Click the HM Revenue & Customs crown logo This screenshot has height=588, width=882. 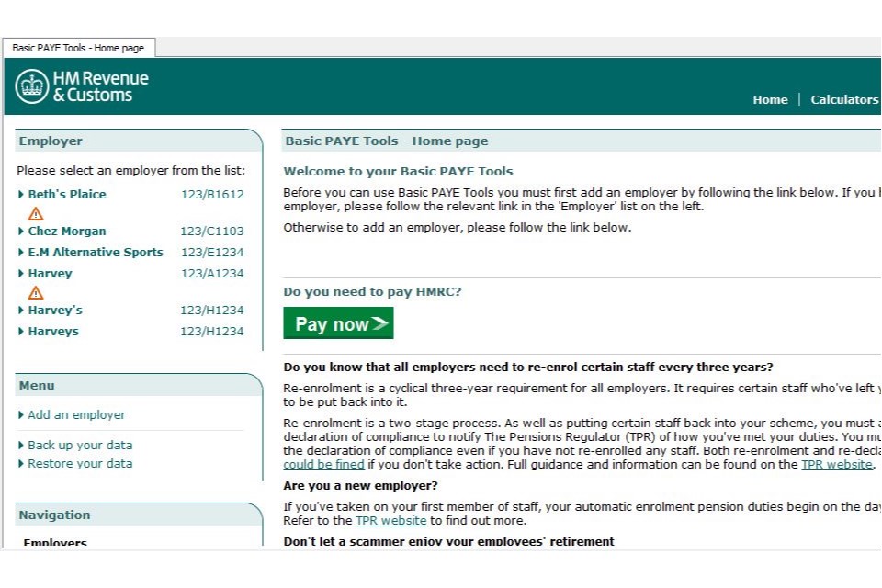click(32, 86)
